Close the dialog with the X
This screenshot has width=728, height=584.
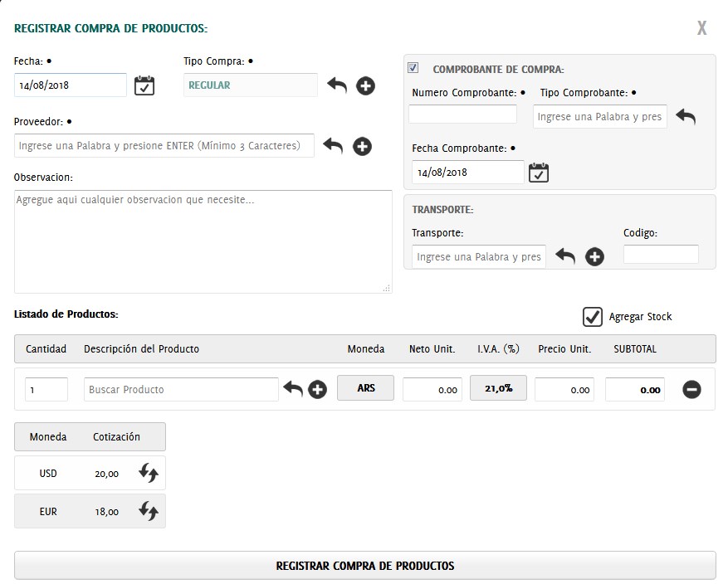coord(701,29)
